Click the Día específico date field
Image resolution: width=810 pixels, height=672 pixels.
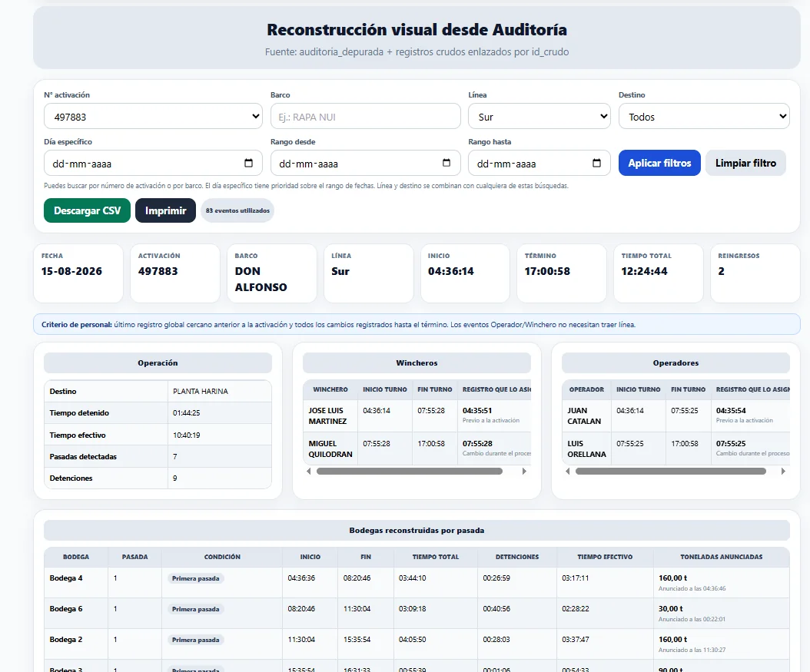pos(153,163)
